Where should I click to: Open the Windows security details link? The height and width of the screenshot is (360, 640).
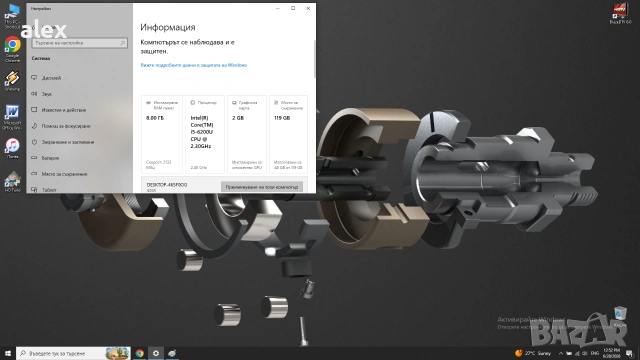click(194, 65)
